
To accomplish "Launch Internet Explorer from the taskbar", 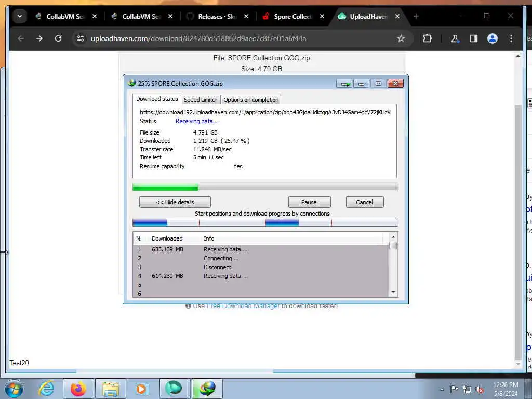I will [46, 389].
